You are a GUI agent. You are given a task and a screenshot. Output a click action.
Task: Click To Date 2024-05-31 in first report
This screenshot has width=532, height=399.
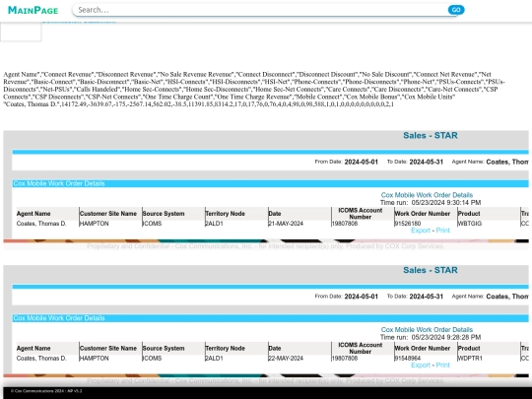coord(427,162)
